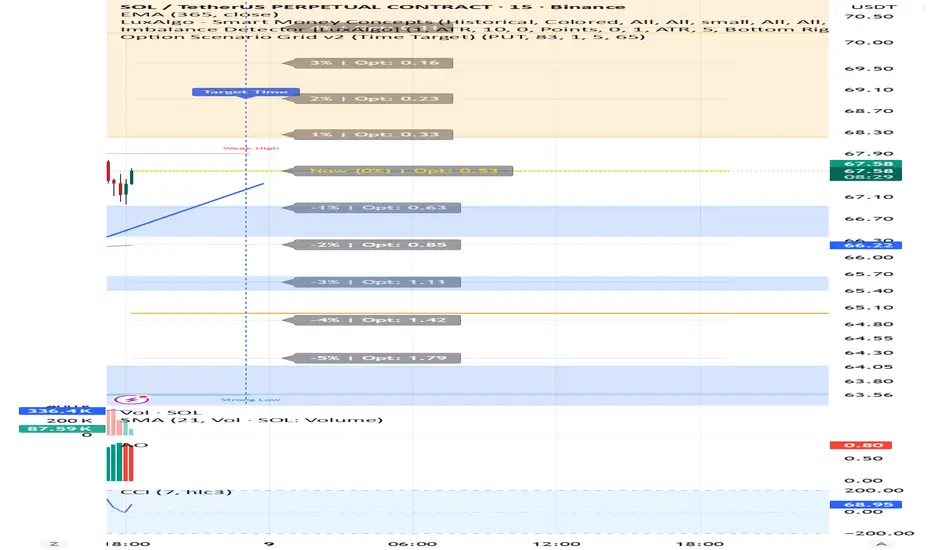The image size is (932, 550).
Task: Click the '2% | Opt: 0.23' label
Action: (x=367, y=99)
